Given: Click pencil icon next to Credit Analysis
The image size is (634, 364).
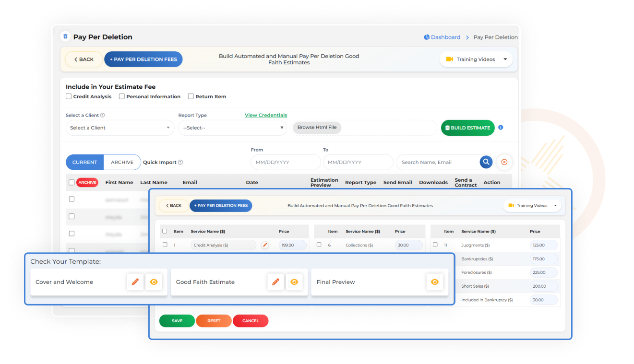Looking at the screenshot, I should [264, 245].
